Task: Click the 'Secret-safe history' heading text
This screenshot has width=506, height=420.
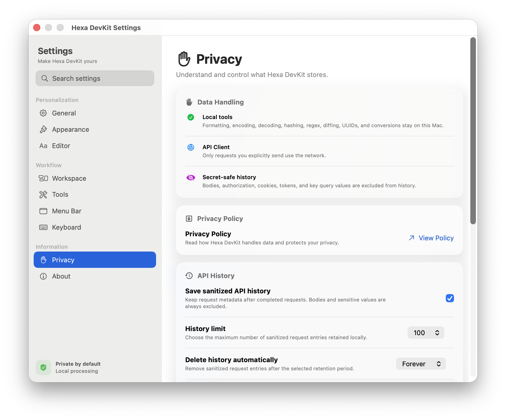Action: click(x=229, y=177)
